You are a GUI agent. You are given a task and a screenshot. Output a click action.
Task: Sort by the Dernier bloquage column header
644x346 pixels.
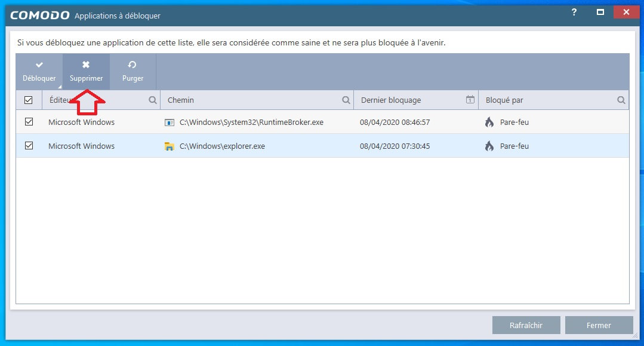tap(391, 100)
